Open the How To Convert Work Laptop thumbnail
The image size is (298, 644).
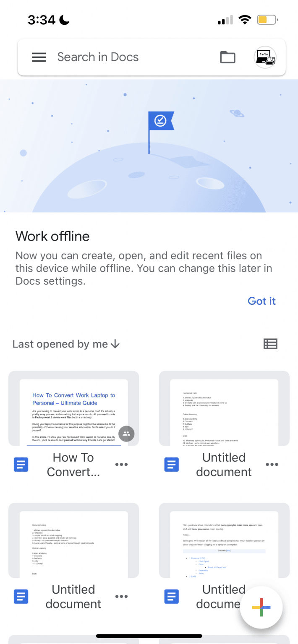point(74,408)
